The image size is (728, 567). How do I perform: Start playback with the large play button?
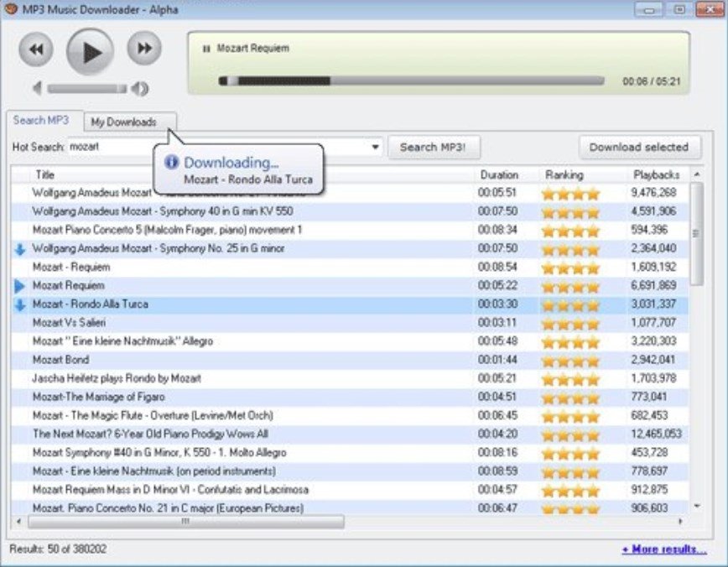pos(90,52)
